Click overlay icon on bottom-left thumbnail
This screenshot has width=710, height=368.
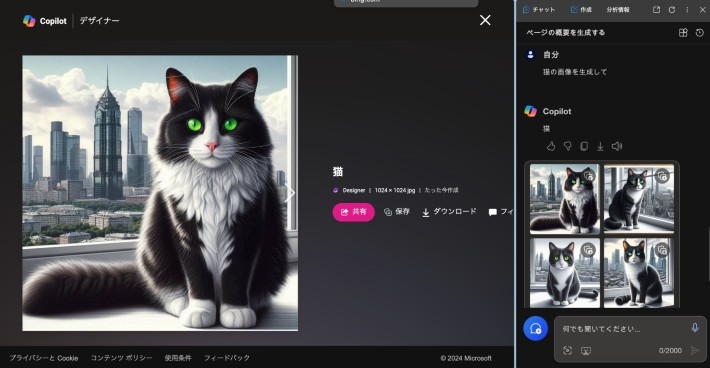coord(588,249)
